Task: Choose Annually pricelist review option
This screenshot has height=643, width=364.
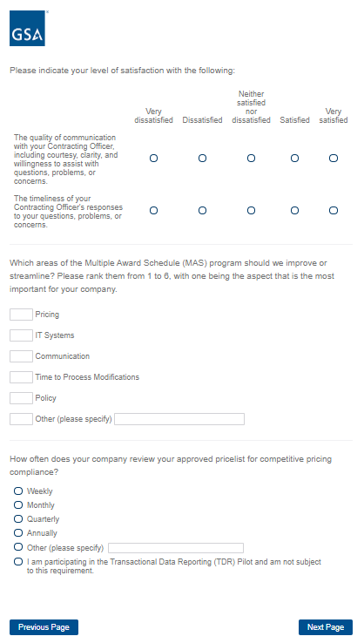Action: tap(18, 532)
